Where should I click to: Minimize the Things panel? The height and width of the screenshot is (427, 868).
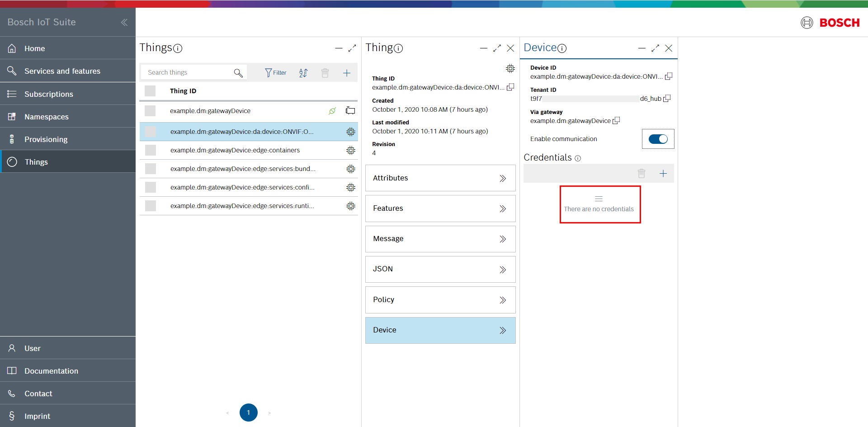tap(339, 48)
